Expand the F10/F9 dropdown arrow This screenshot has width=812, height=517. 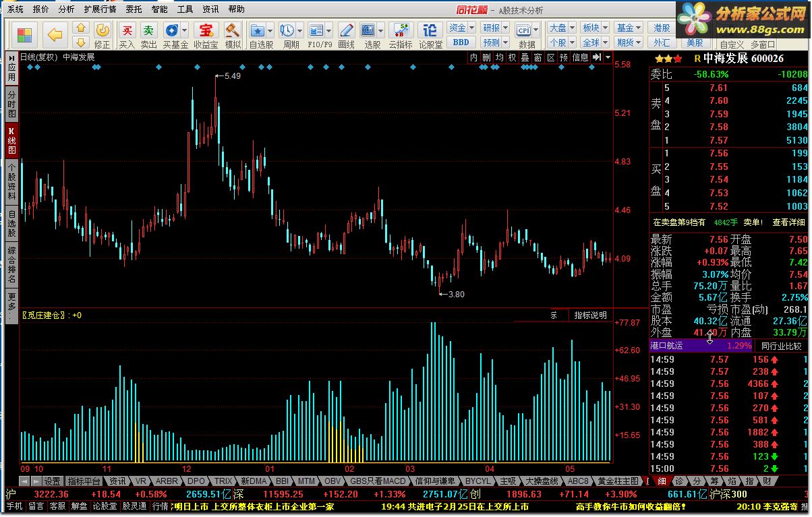pyautogui.click(x=328, y=30)
